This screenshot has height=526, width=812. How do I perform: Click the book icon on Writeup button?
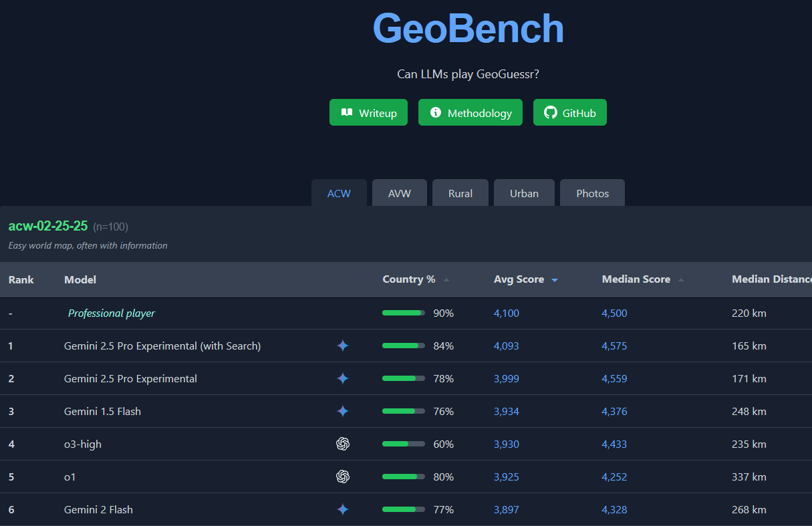(x=347, y=112)
